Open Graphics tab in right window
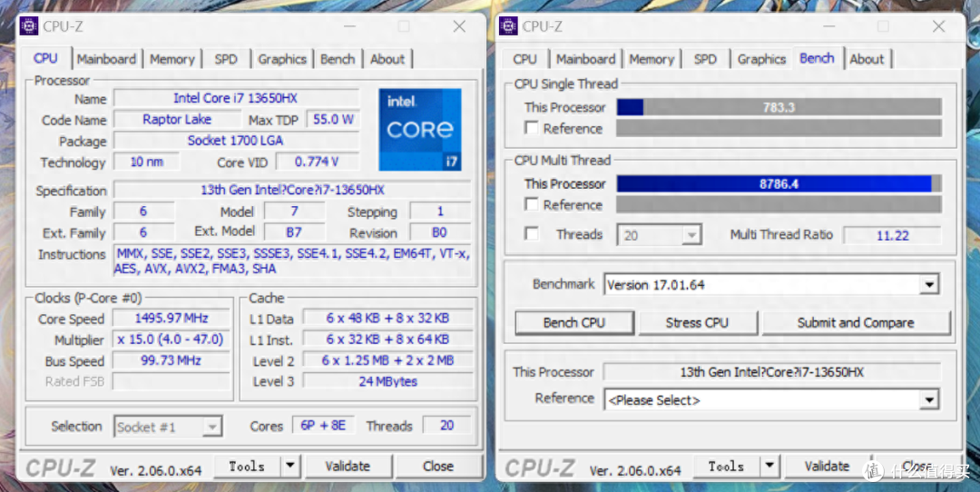 761,59
